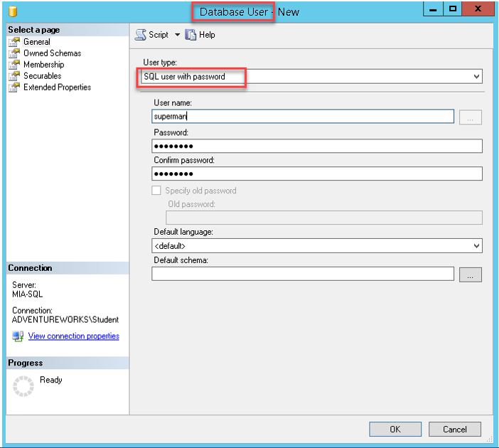This screenshot has height=448, width=499.
Task: Open the Extended Properties page icon
Action: coord(14,87)
